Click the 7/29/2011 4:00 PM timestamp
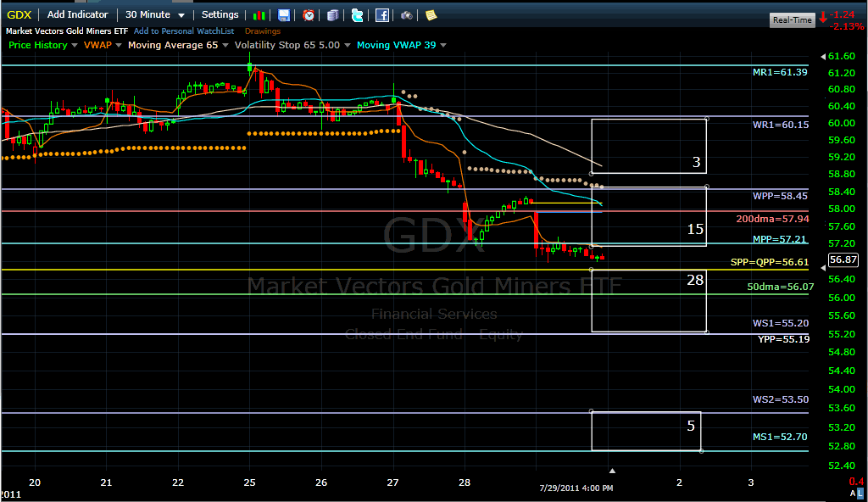This screenshot has width=868, height=502. click(x=576, y=488)
